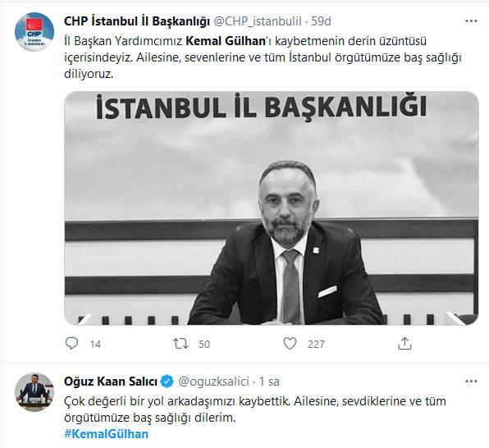Open the 1 sa timestamp link
Screen dimensions: 489x448
[x=269, y=382]
